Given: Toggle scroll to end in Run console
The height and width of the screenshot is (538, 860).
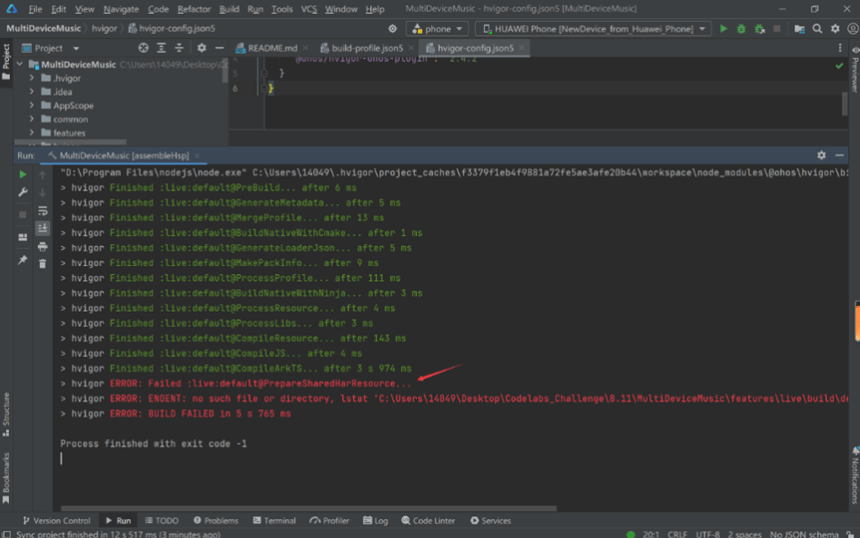Looking at the screenshot, I should tap(42, 228).
